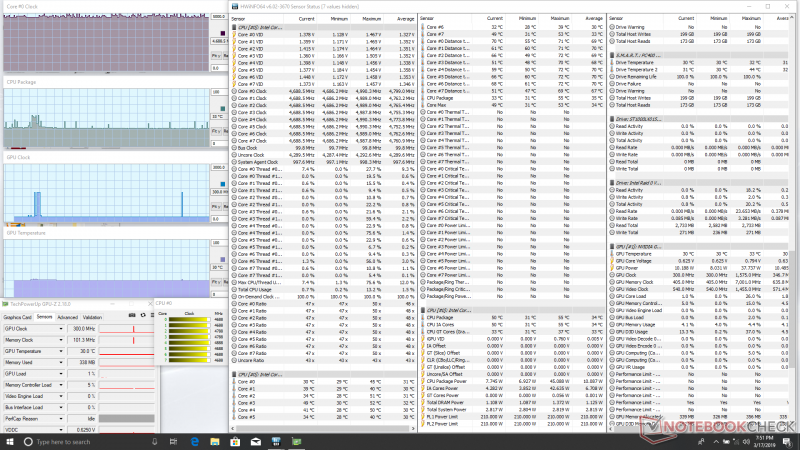
Task: Click the Core #0 VID lightning bolt icon
Action: pyautogui.click(x=234, y=35)
